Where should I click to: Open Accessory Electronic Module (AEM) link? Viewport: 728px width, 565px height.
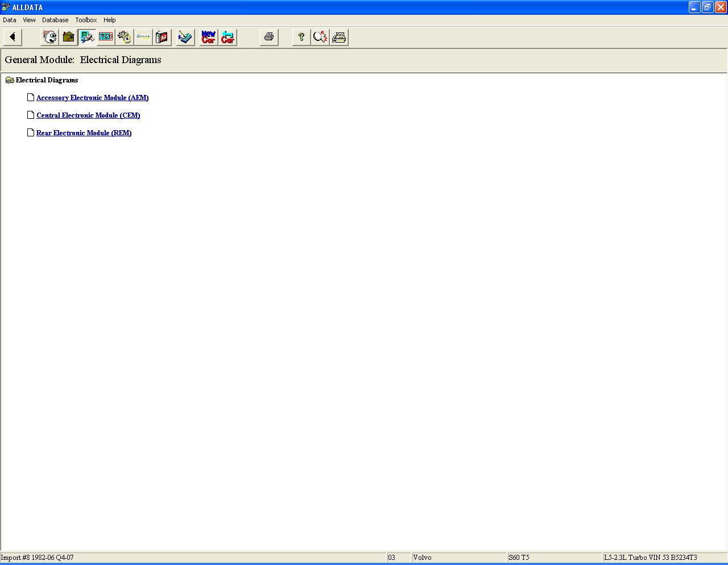click(x=92, y=98)
